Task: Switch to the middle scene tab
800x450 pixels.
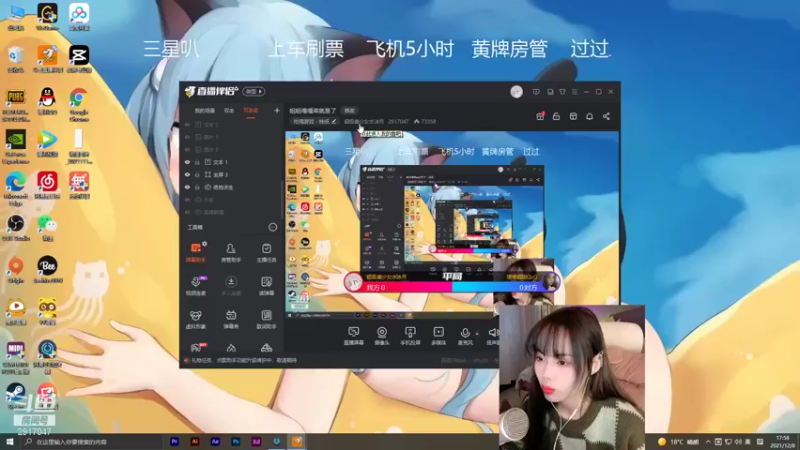Action: (x=229, y=111)
